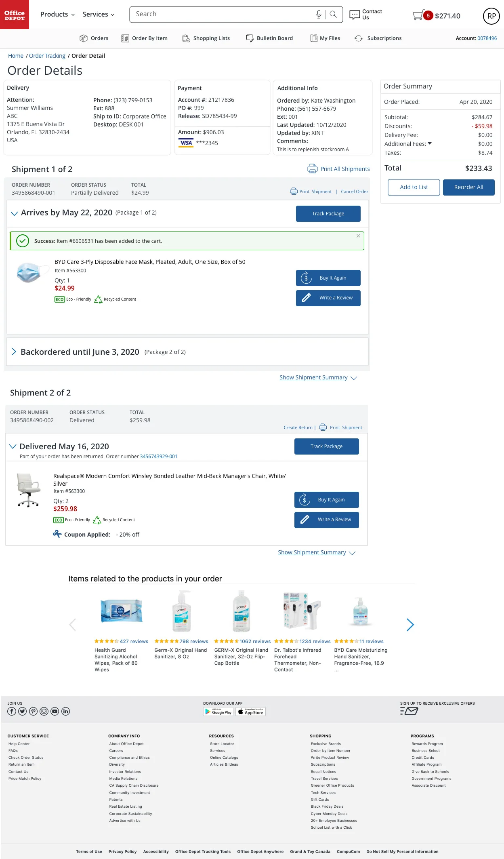Click the magnifying glass search icon
The height and width of the screenshot is (859, 504).
click(333, 15)
